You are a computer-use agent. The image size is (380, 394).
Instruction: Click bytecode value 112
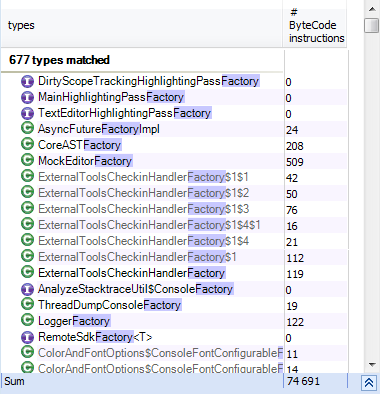295,258
